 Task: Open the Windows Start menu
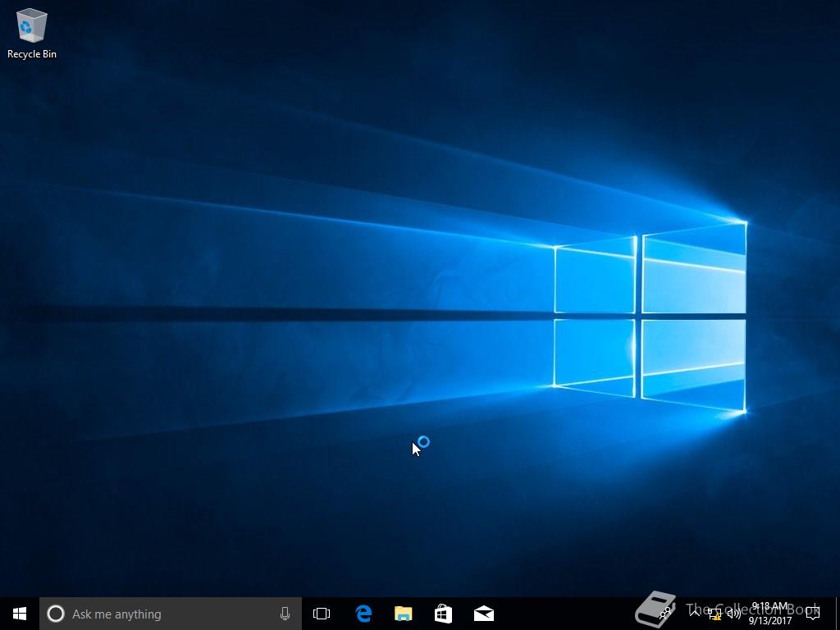pyautogui.click(x=20, y=614)
